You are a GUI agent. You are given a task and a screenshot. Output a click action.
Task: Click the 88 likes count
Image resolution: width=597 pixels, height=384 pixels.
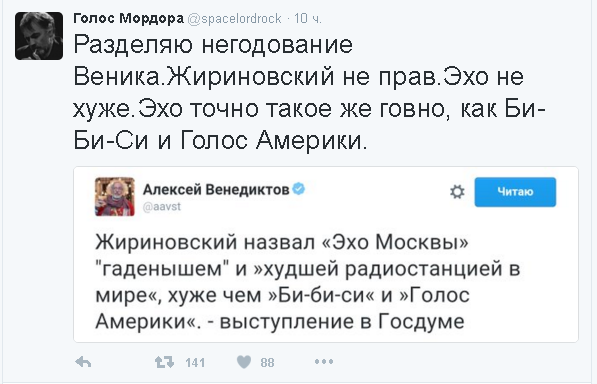coord(267,363)
